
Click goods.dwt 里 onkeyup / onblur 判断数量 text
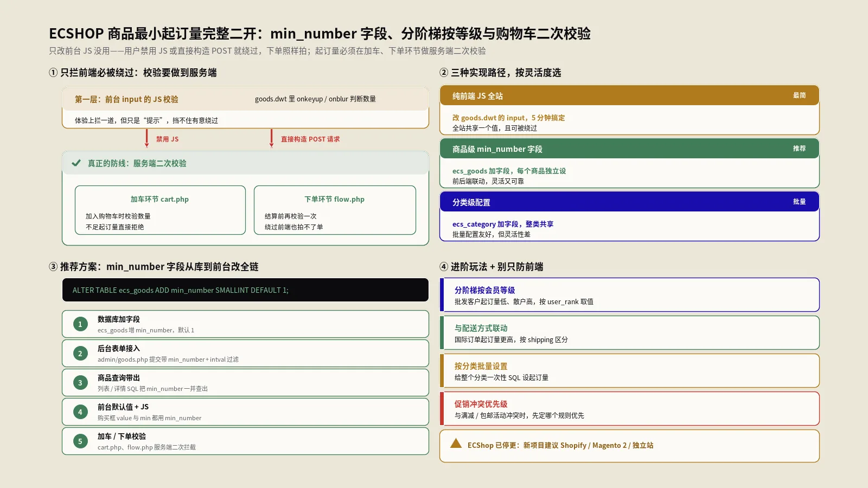[315, 99]
